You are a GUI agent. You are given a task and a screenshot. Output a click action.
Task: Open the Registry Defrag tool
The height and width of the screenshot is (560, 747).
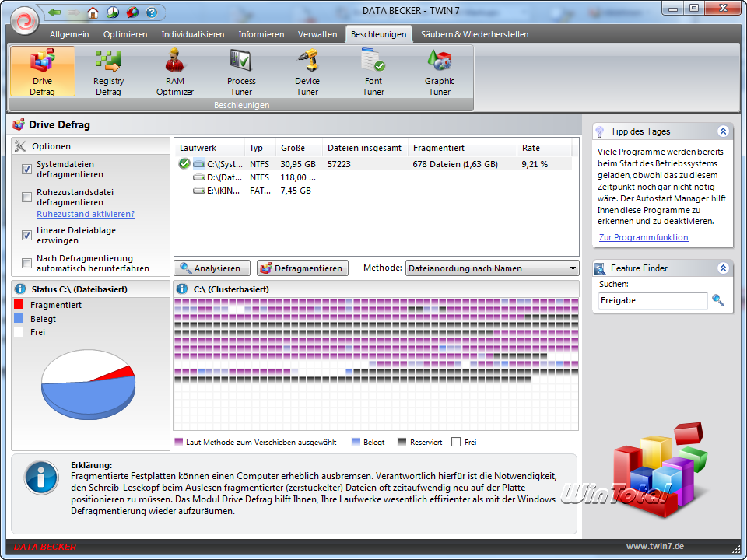(x=109, y=72)
